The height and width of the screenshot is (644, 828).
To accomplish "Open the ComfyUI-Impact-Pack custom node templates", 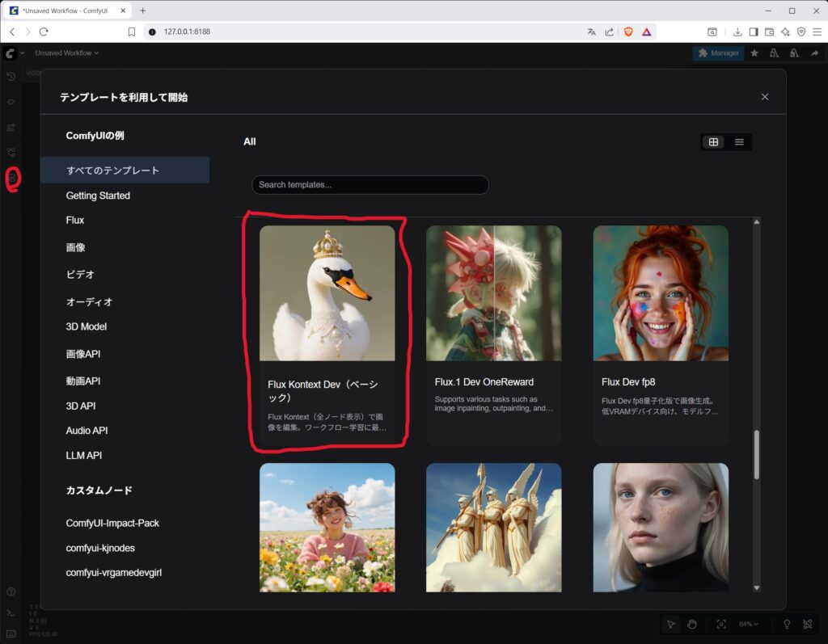I will (112, 523).
